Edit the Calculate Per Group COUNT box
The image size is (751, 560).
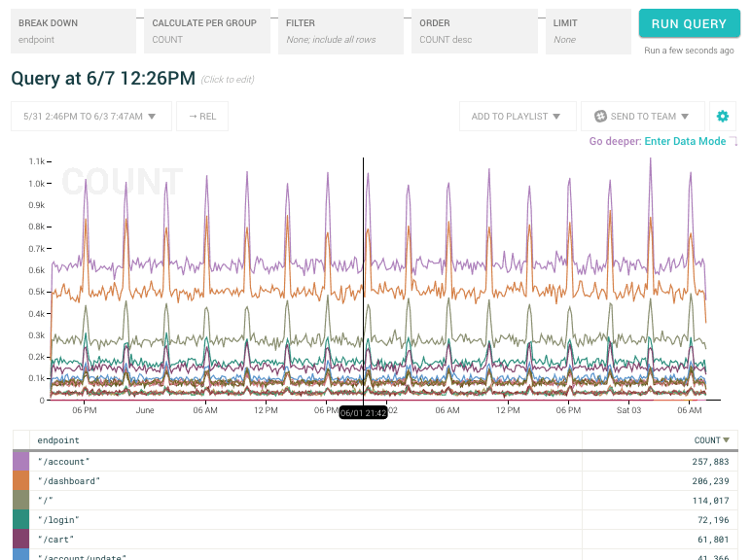point(206,32)
